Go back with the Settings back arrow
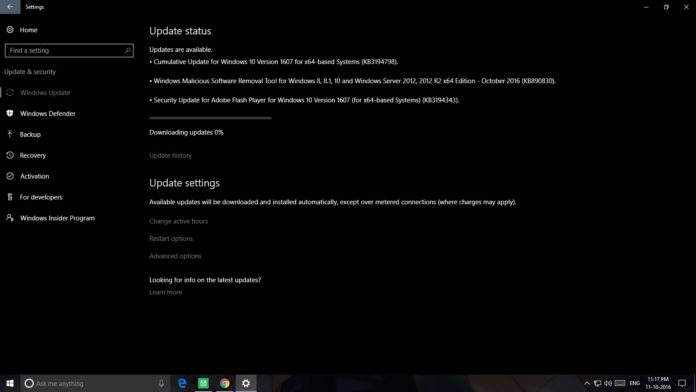 (10, 7)
